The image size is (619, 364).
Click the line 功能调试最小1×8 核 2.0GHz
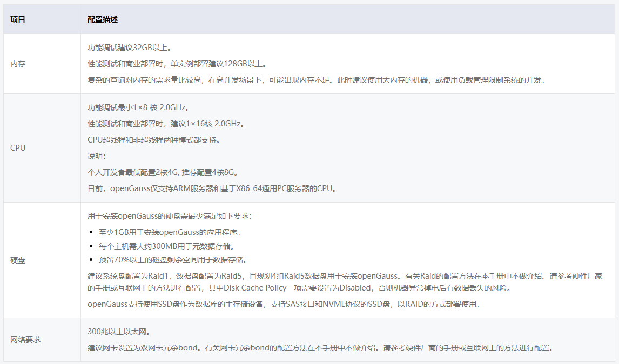pyautogui.click(x=139, y=107)
